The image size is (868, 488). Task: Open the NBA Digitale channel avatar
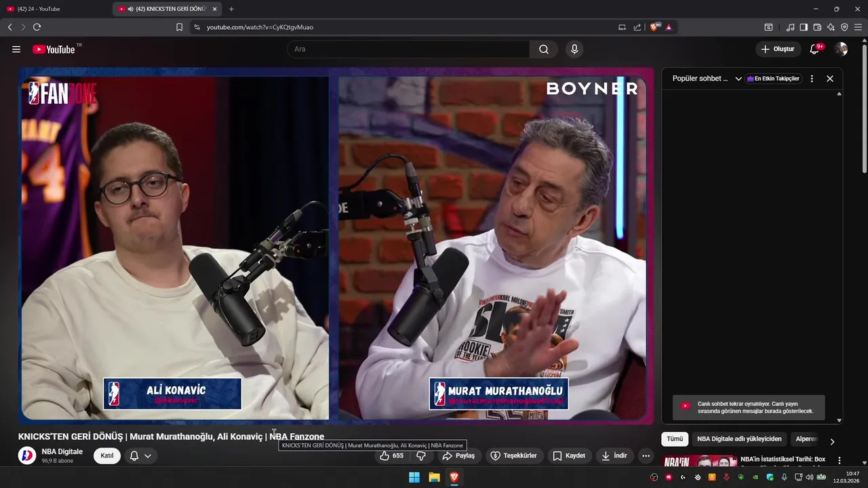pos(27,455)
